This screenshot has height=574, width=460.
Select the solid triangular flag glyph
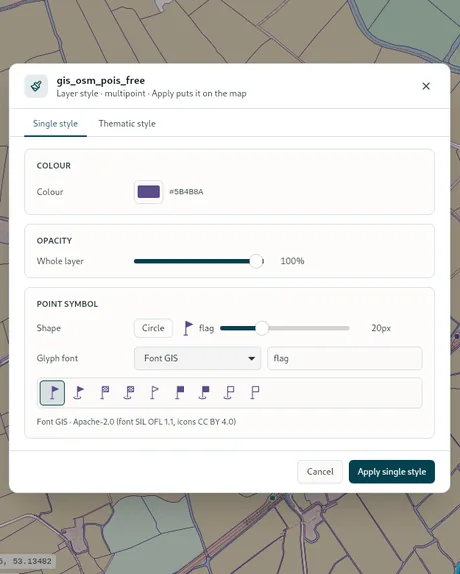tap(52, 393)
